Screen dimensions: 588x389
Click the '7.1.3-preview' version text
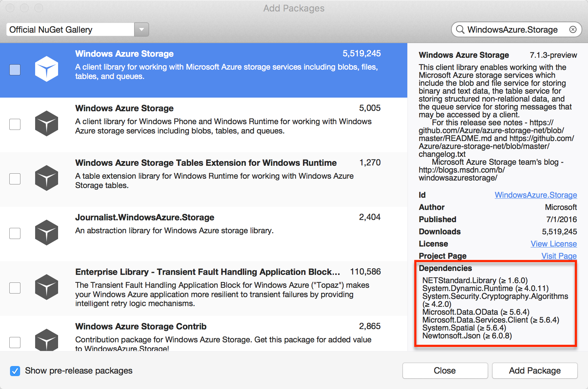(553, 55)
